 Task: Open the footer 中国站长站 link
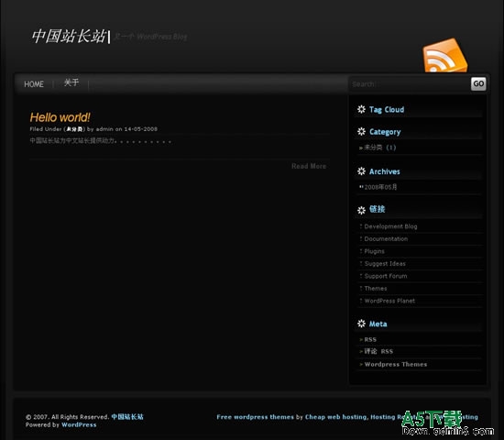point(127,417)
